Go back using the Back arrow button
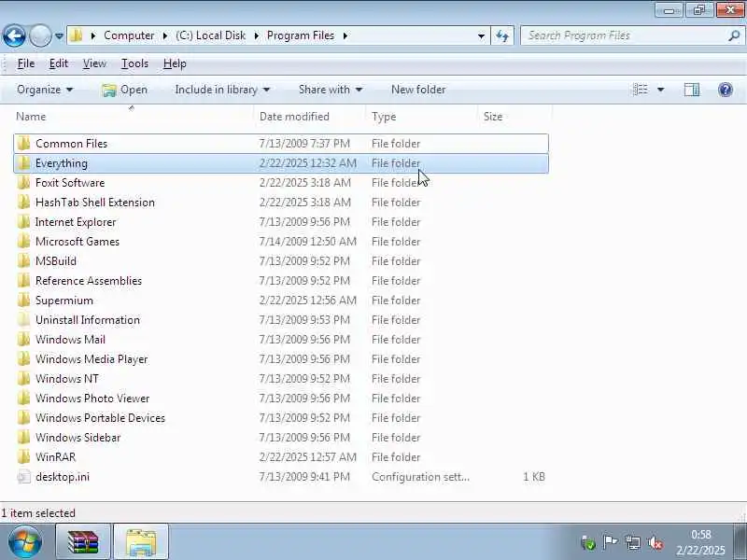Screen dimensions: 747x560 point(14,35)
